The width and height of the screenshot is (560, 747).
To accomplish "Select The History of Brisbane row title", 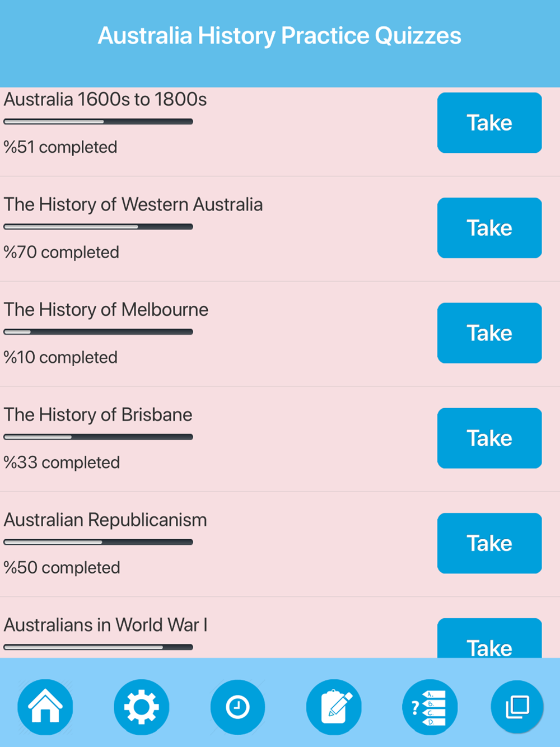I will 98,415.
